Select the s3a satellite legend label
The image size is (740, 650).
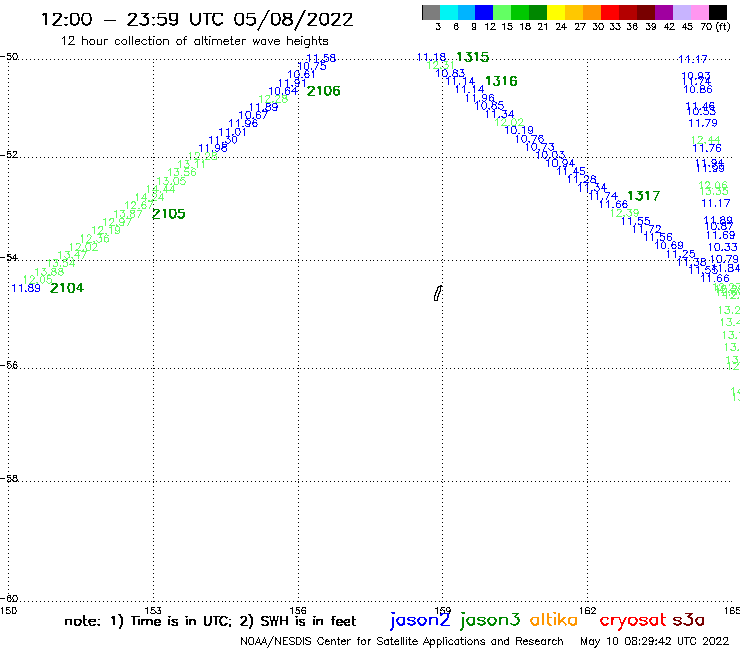click(x=689, y=620)
